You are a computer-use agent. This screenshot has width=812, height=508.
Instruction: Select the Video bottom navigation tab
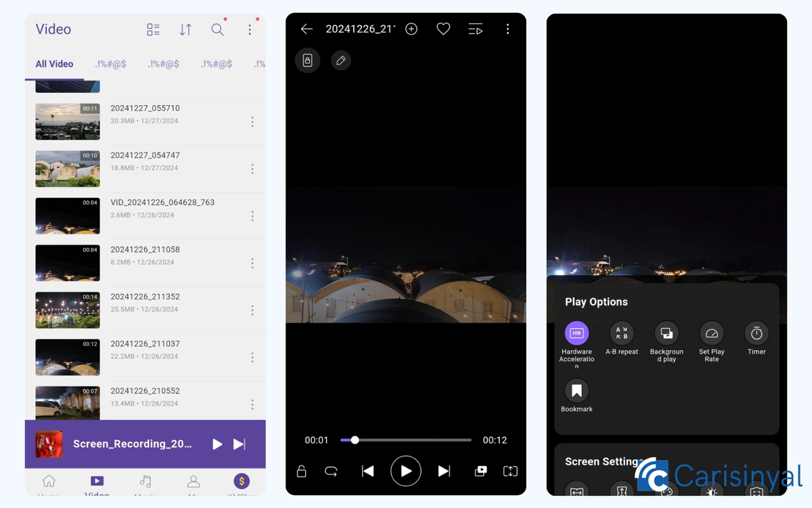pos(97,485)
